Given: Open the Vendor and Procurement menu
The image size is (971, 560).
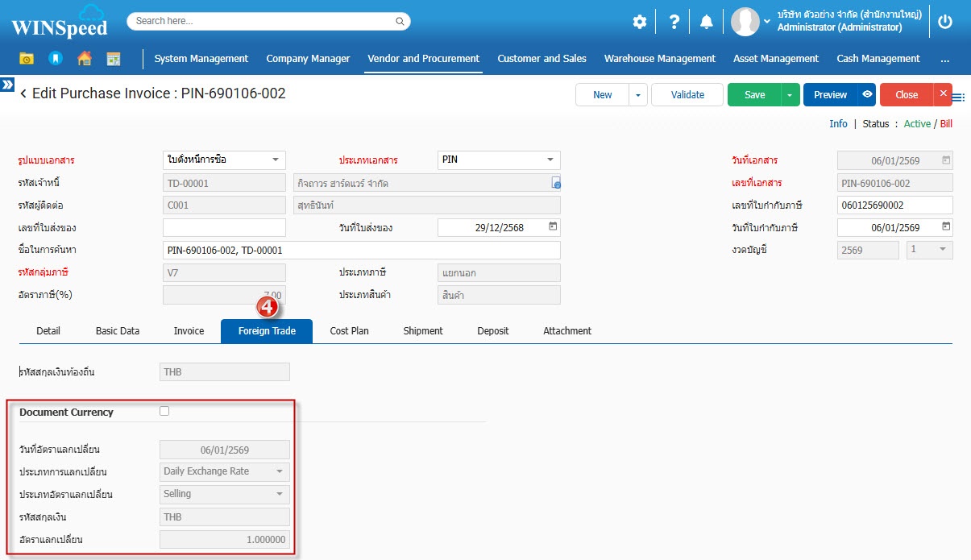Looking at the screenshot, I should [x=423, y=59].
